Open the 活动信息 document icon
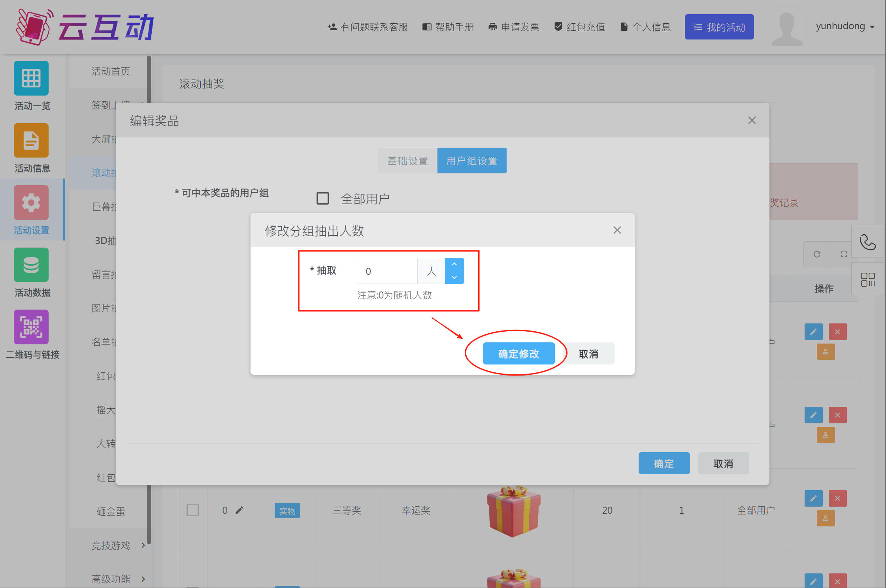Viewport: 886px width, 588px height. click(31, 141)
